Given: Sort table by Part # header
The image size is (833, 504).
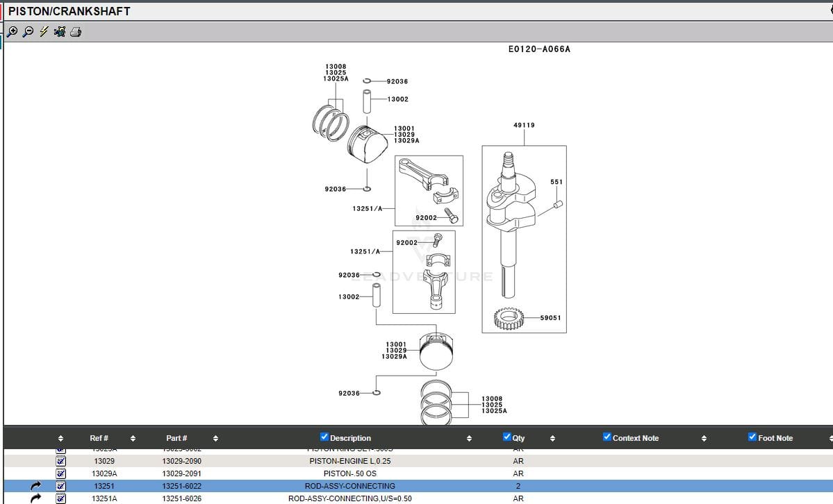Looking at the screenshot, I should coord(176,438).
